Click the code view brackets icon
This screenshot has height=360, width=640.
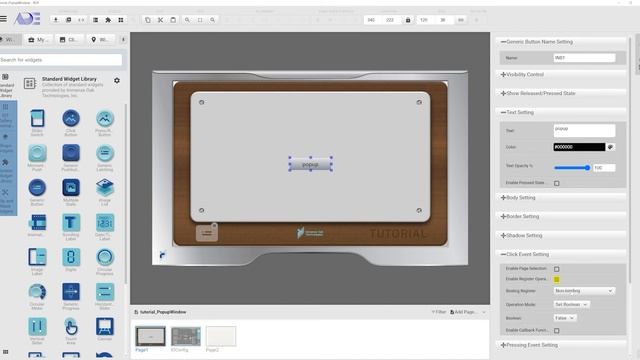click(81, 20)
